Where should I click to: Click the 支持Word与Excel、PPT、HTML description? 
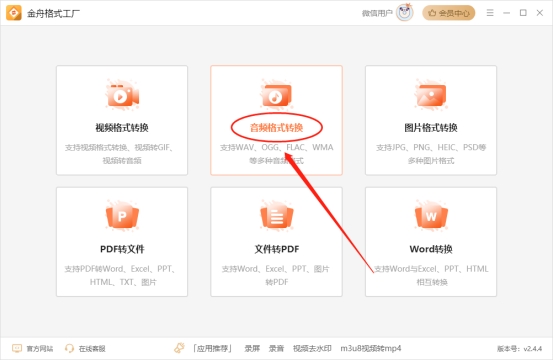pos(431,276)
